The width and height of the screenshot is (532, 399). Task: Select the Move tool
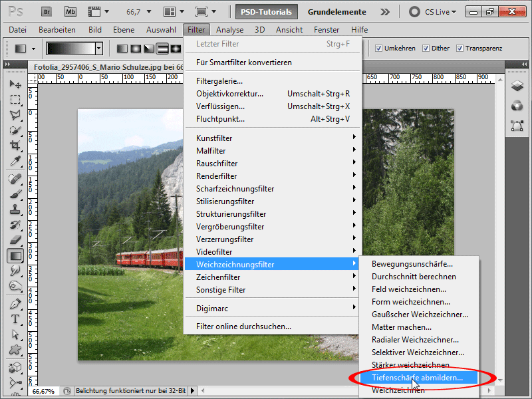(x=15, y=84)
